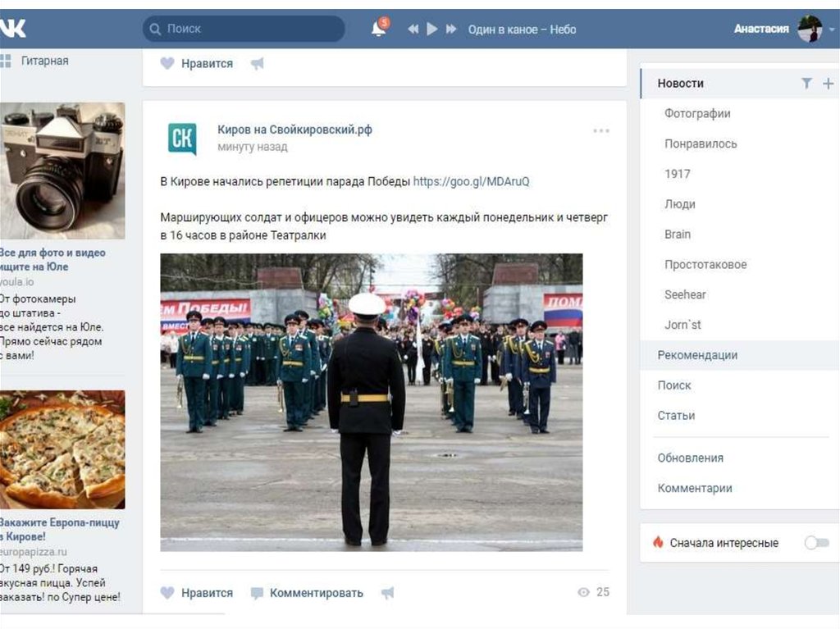The image size is (840, 629).
Task: Click the heart icon on Киров post
Action: point(167,593)
